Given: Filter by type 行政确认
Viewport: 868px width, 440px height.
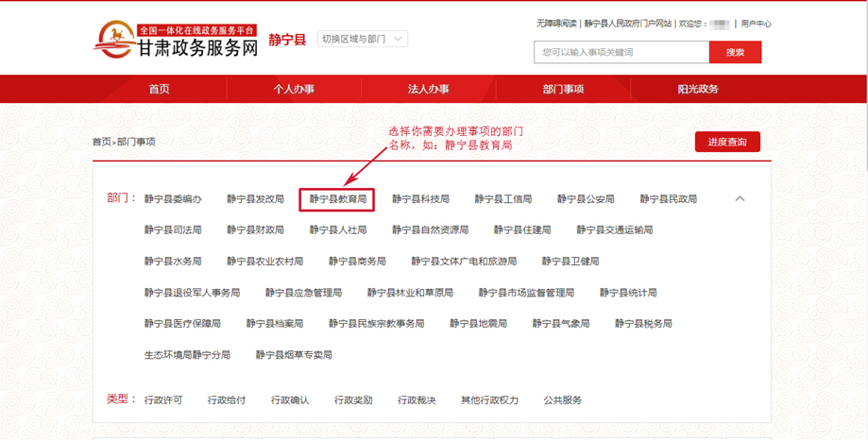Looking at the screenshot, I should pyautogui.click(x=290, y=400).
